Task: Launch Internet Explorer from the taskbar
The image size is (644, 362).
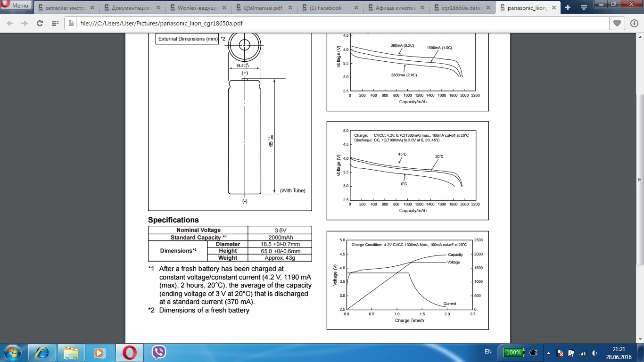Action: point(41,353)
